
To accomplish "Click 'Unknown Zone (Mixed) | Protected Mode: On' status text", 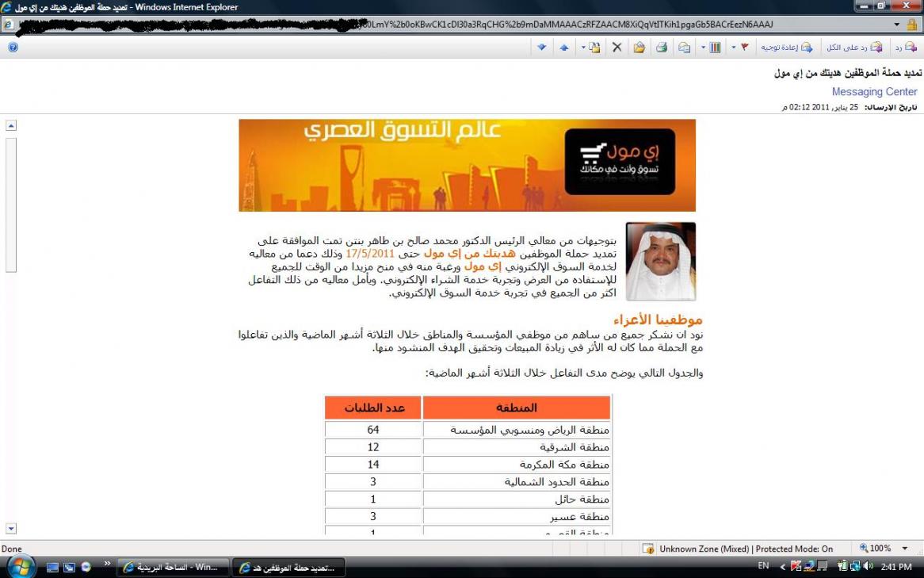I will 746,549.
